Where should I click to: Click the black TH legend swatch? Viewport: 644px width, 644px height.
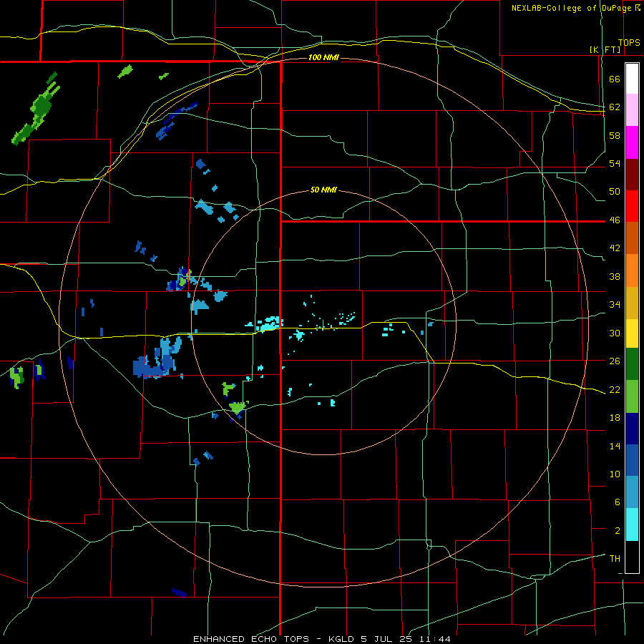click(x=632, y=557)
